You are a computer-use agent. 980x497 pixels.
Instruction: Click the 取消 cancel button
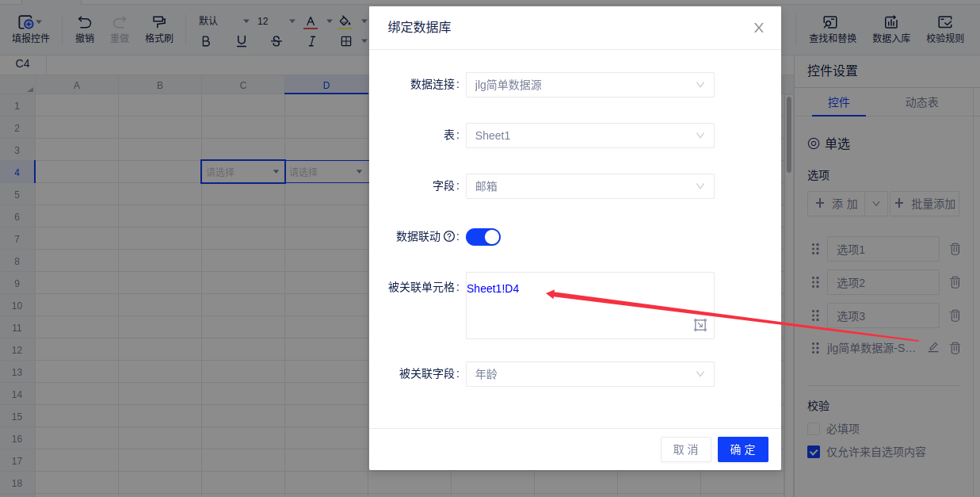click(685, 449)
